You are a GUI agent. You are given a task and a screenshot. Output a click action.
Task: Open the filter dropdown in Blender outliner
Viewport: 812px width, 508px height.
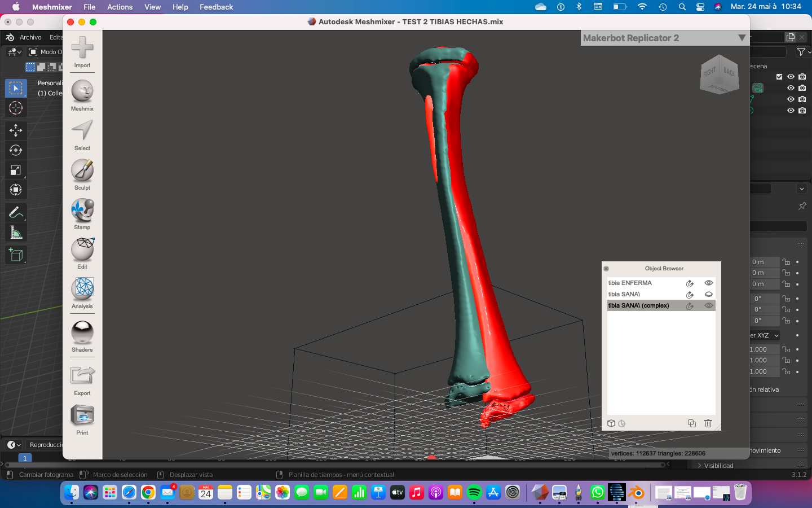pyautogui.click(x=804, y=52)
